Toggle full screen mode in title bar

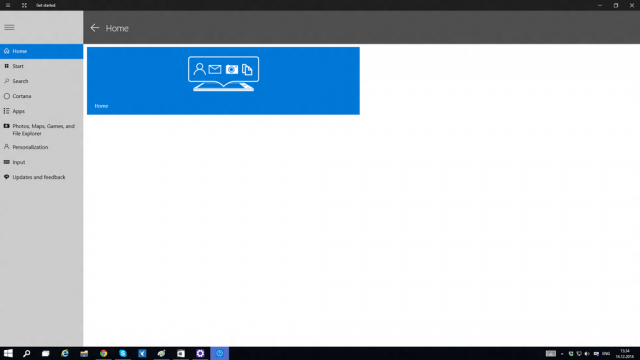tap(24, 5)
